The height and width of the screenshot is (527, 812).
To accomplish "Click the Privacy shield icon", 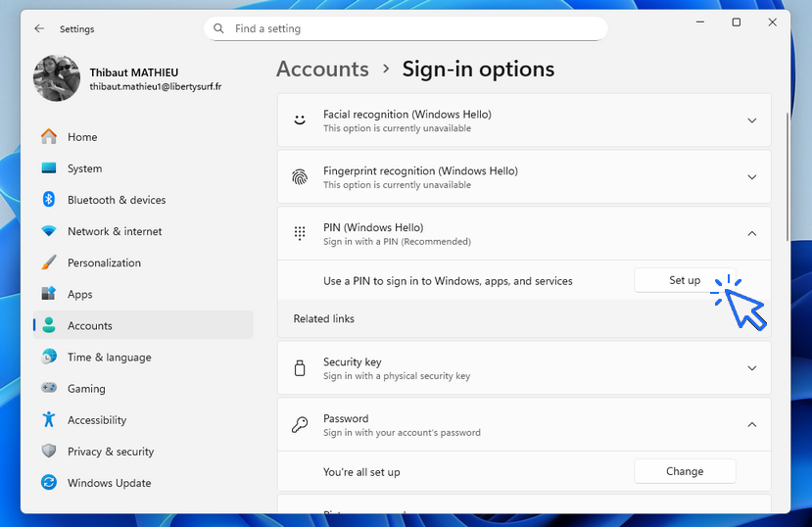I will 49,451.
